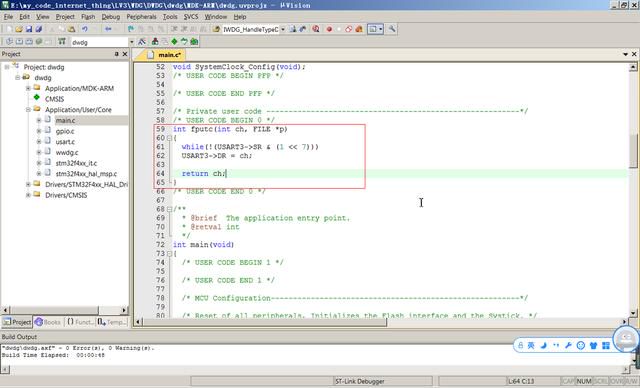Viewport: 640px width, 388px height.
Task: Collapse the comment block at line 68
Action: (169, 209)
